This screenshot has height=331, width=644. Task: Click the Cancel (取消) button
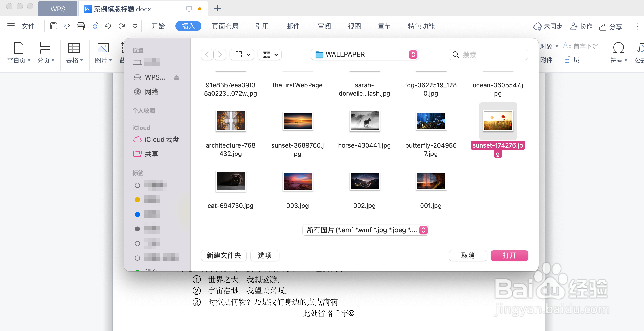(x=468, y=255)
